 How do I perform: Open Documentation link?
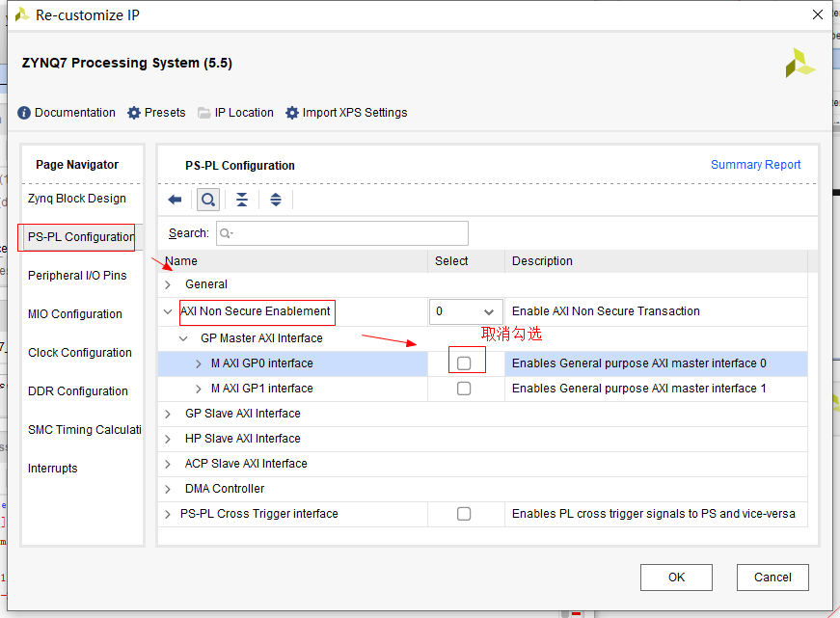tap(75, 113)
